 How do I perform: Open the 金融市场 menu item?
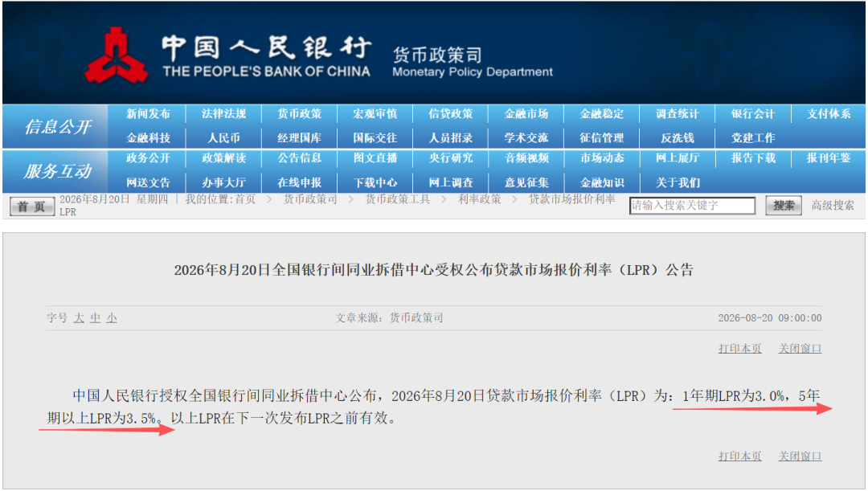point(526,114)
